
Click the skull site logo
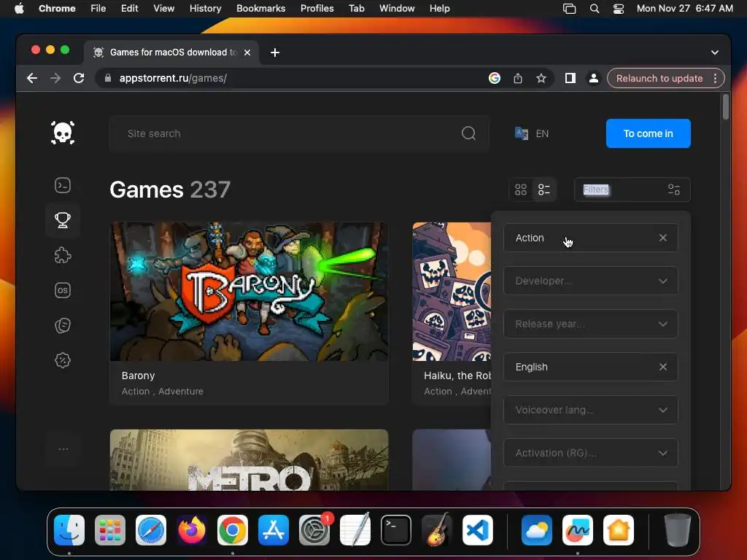tap(63, 133)
